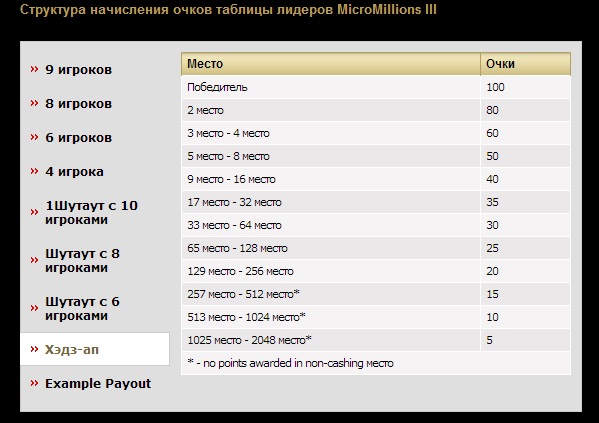Click the points value '25'
This screenshot has width=599, height=423.
(x=492, y=248)
